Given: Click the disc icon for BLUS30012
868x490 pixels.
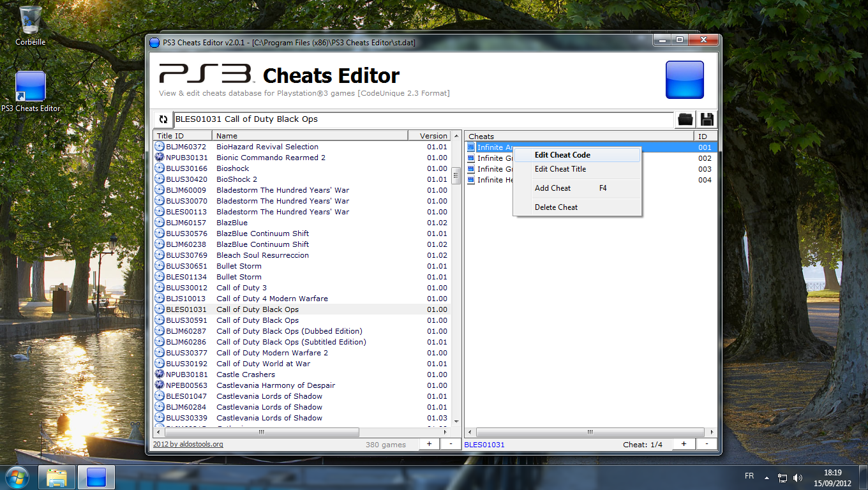Looking at the screenshot, I should coord(160,288).
